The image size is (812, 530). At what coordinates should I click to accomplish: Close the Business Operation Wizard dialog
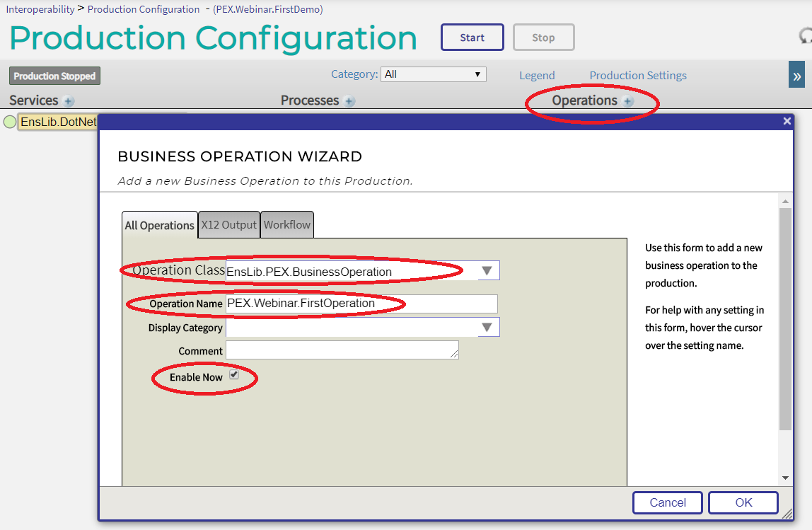point(787,121)
